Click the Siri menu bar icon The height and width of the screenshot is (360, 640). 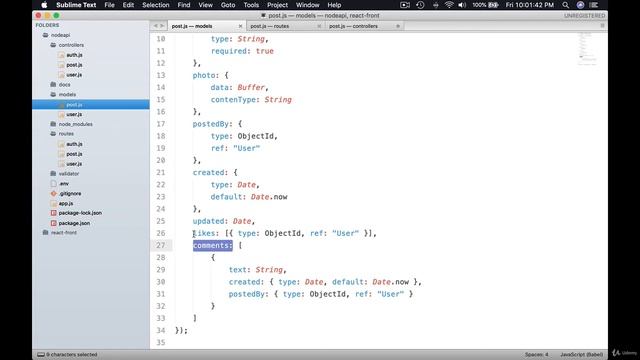(x=580, y=5)
